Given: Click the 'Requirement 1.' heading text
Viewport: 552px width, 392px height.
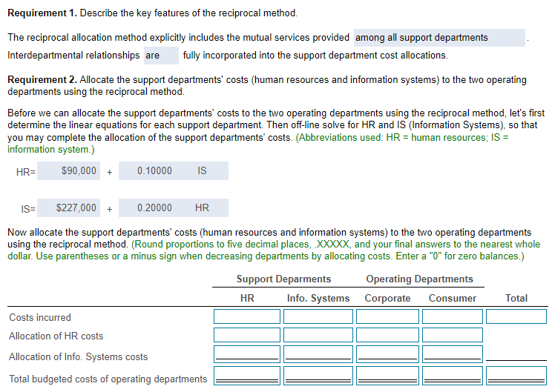Looking at the screenshot, I should coord(42,13).
